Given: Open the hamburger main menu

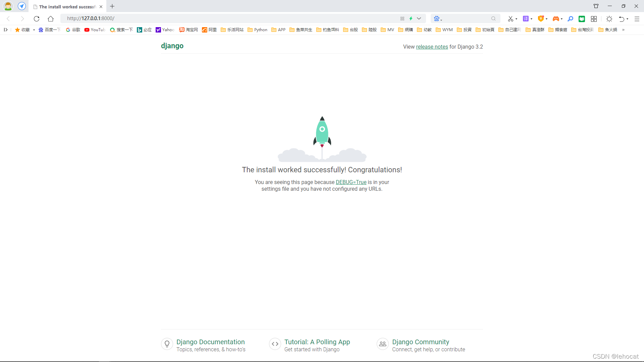Looking at the screenshot, I should click(x=637, y=19).
